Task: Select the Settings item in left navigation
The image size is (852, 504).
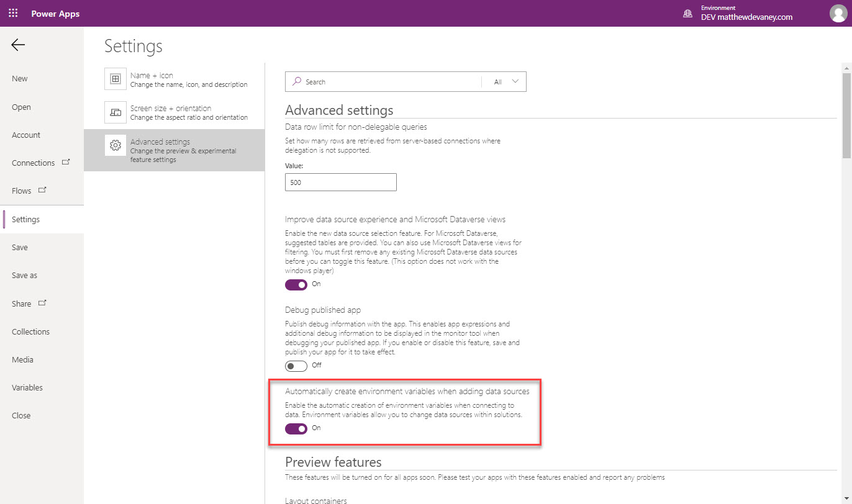Action: pyautogui.click(x=25, y=219)
